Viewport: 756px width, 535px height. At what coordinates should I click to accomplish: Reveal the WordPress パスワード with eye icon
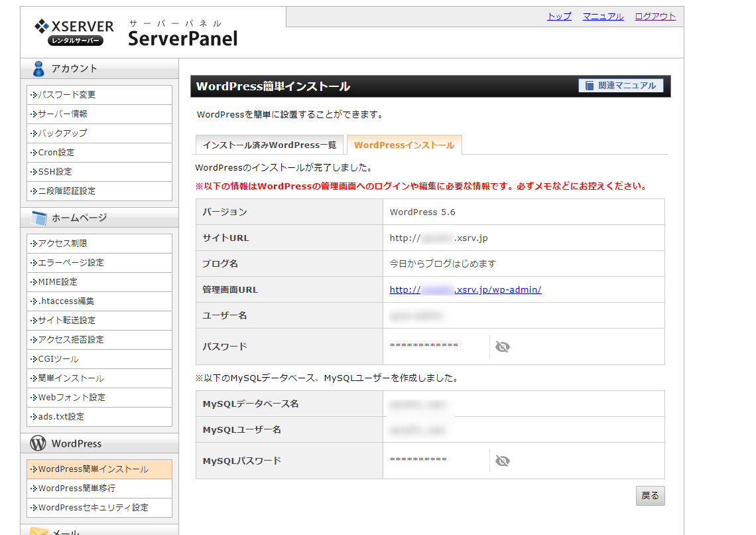[503, 346]
